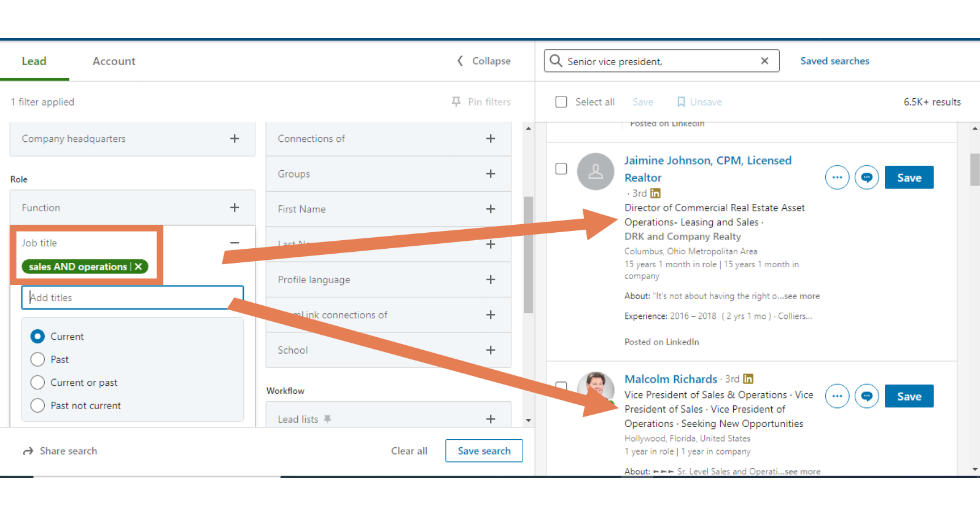Viewport: 980px width, 516px height.
Task: Click the Unsave label in top bar
Action: pyautogui.click(x=706, y=102)
